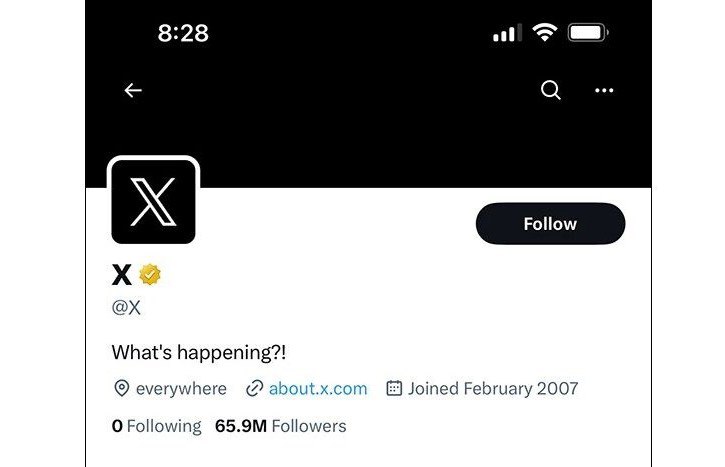
Task: Tap the @X handle text
Action: (x=126, y=308)
